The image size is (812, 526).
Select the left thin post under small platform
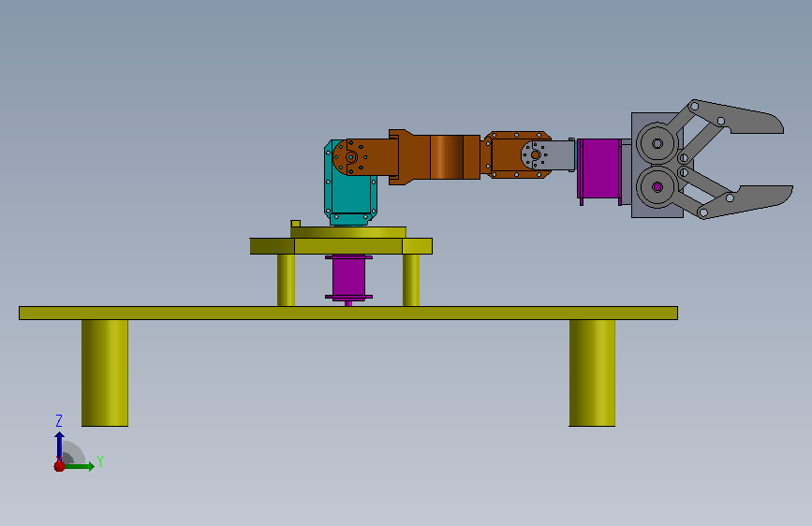(x=286, y=280)
